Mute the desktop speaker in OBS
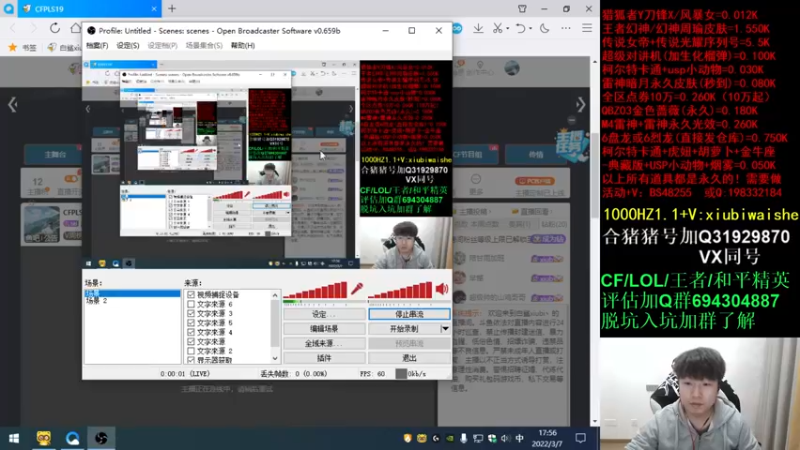Image resolution: width=800 pixels, height=450 pixels. pos(442,289)
